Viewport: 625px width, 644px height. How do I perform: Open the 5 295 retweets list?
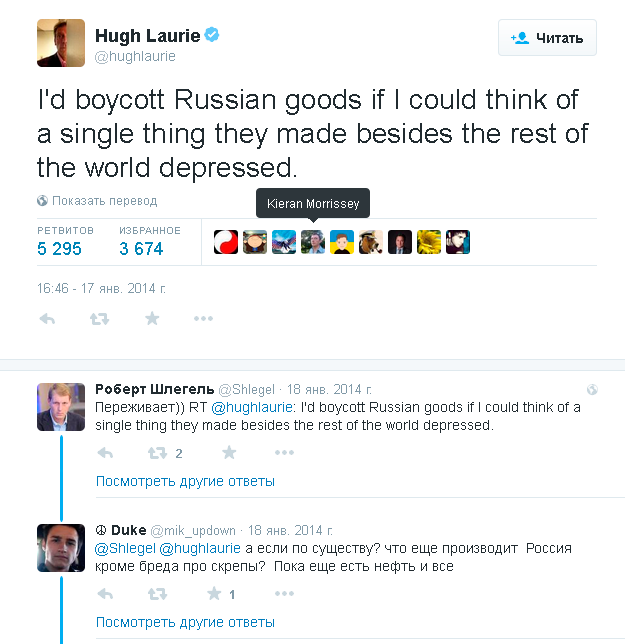coord(60,249)
